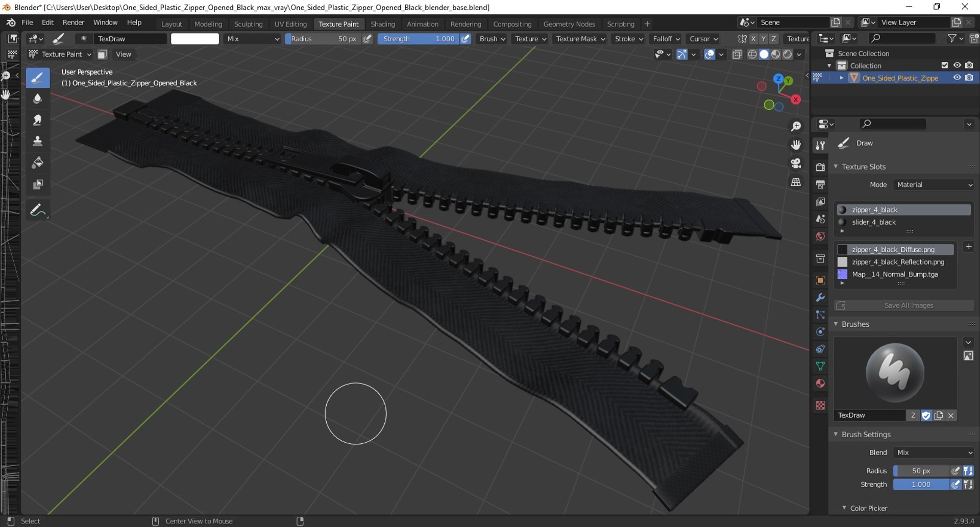This screenshot has height=527, width=980.
Task: Open the Window menu
Action: click(105, 22)
